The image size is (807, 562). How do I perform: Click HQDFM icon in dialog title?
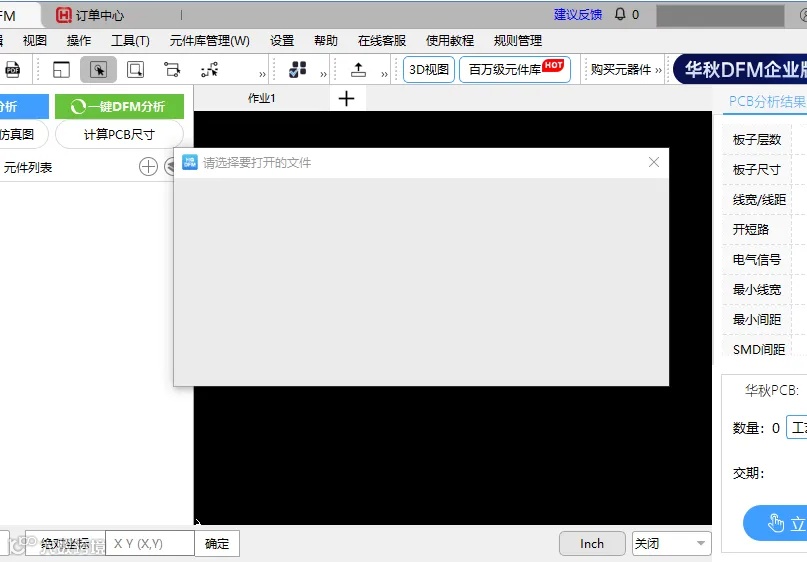(x=190, y=163)
